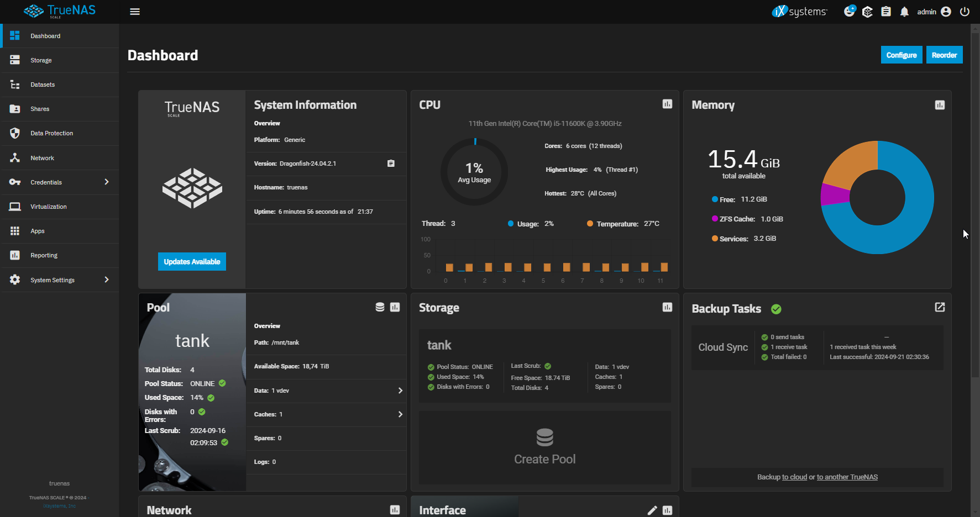Click the CPU average usage gauge

click(x=474, y=172)
